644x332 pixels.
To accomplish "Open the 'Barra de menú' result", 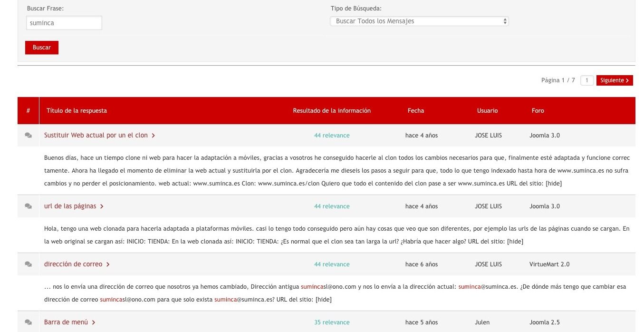I will point(66,322).
